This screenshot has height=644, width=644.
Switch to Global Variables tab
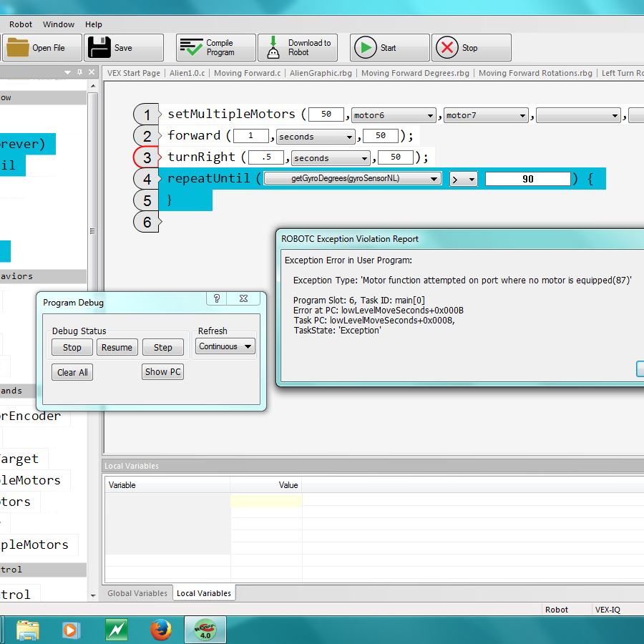pos(137,593)
